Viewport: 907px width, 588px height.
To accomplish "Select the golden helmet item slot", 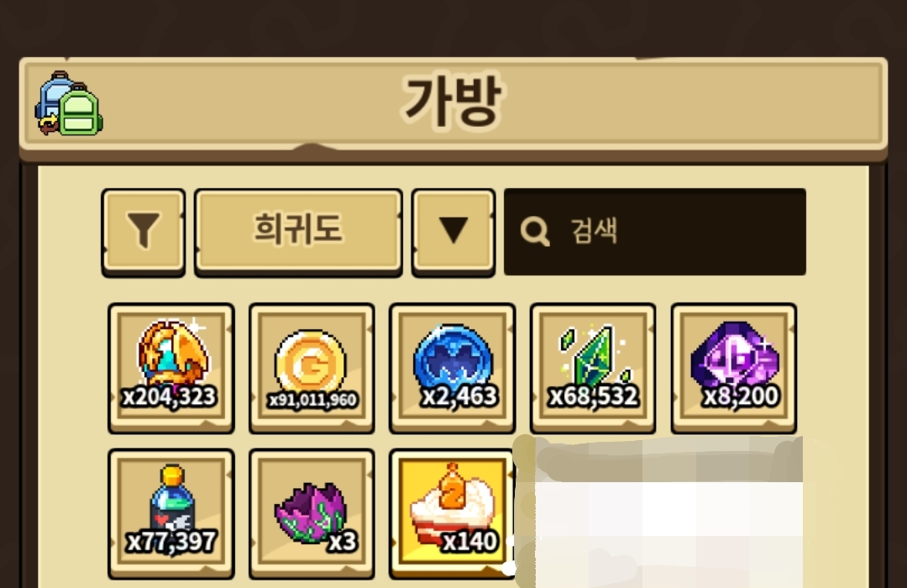I will (x=171, y=368).
